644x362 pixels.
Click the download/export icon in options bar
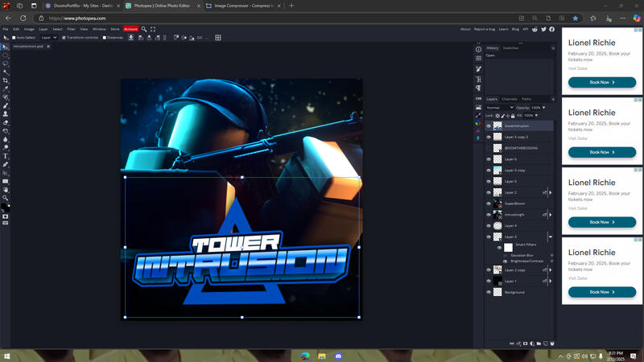coord(131,37)
